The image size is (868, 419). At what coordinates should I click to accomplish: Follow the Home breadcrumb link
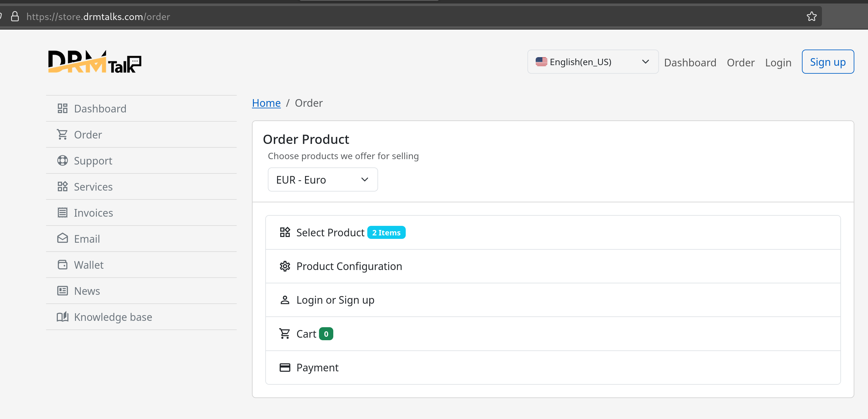click(266, 103)
